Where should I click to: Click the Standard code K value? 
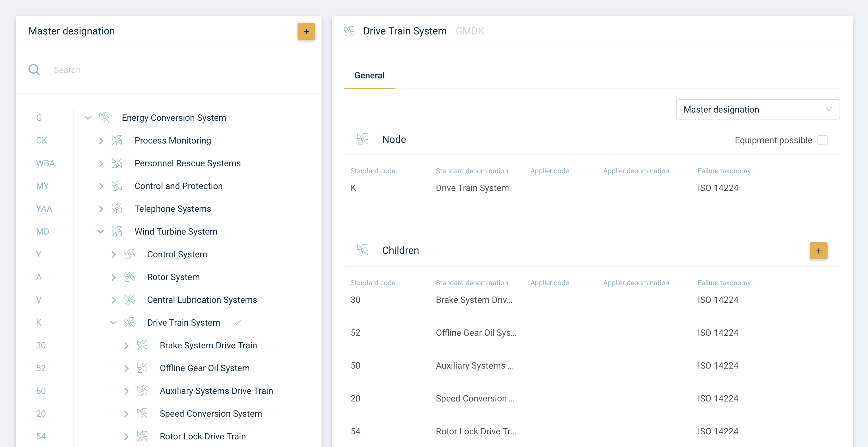pyautogui.click(x=353, y=187)
